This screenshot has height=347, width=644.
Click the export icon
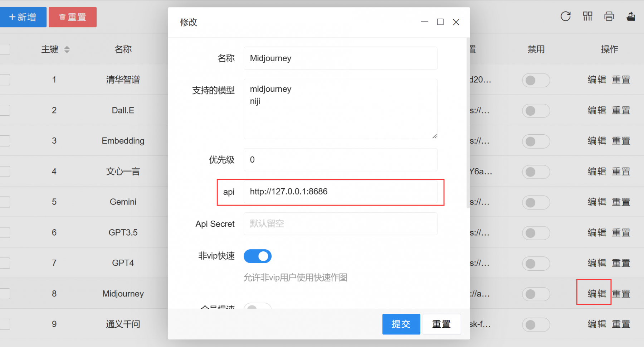pos(631,16)
